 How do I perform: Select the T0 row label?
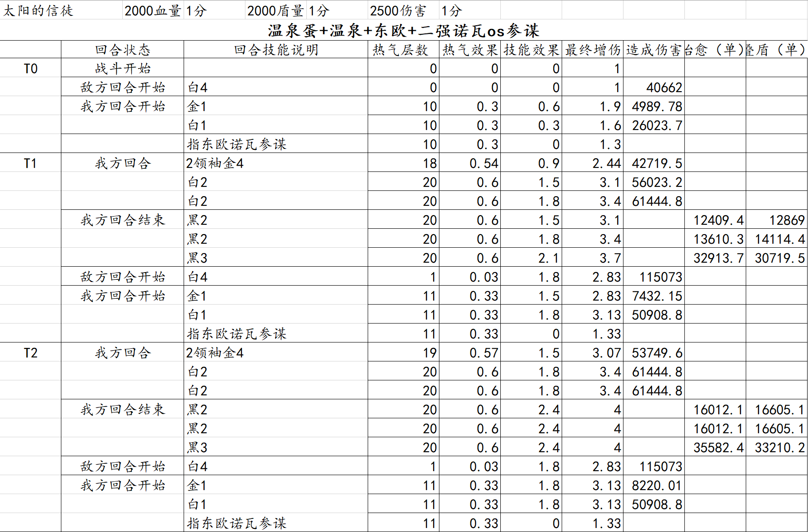[x=30, y=69]
